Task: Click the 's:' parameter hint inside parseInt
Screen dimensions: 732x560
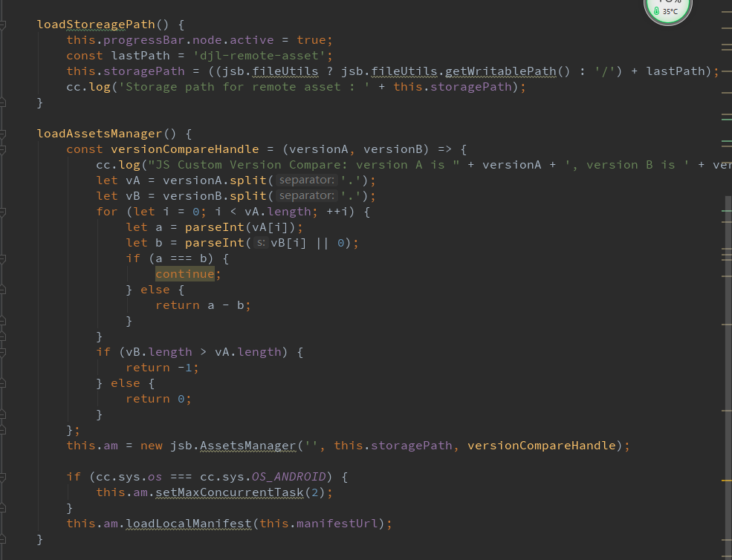Action: (x=261, y=243)
